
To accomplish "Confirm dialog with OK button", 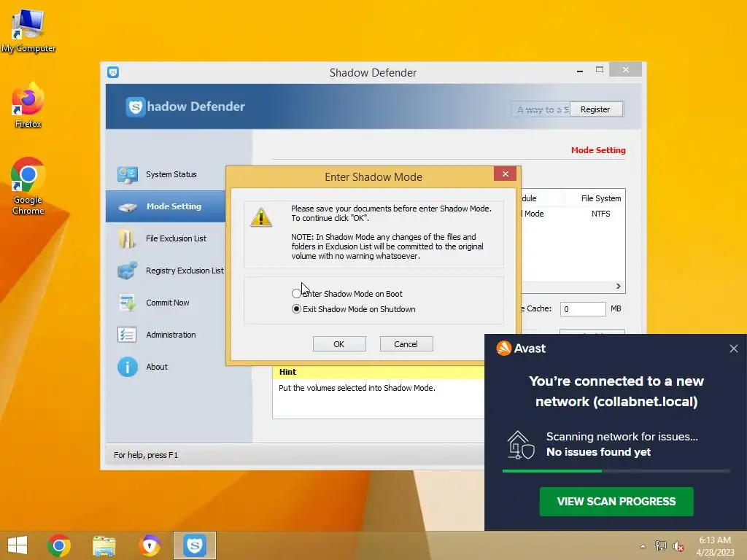I will click(339, 344).
